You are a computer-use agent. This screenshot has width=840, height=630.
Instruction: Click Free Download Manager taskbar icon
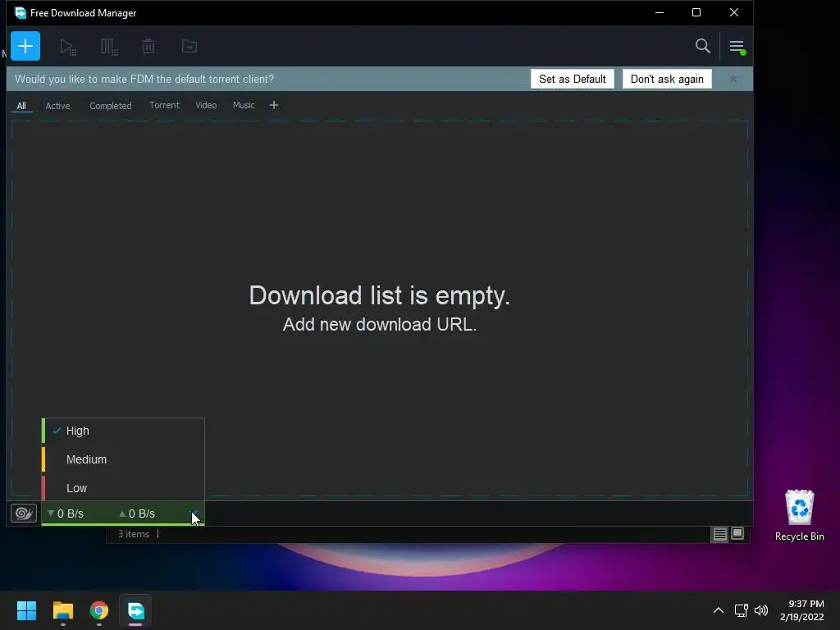point(135,610)
